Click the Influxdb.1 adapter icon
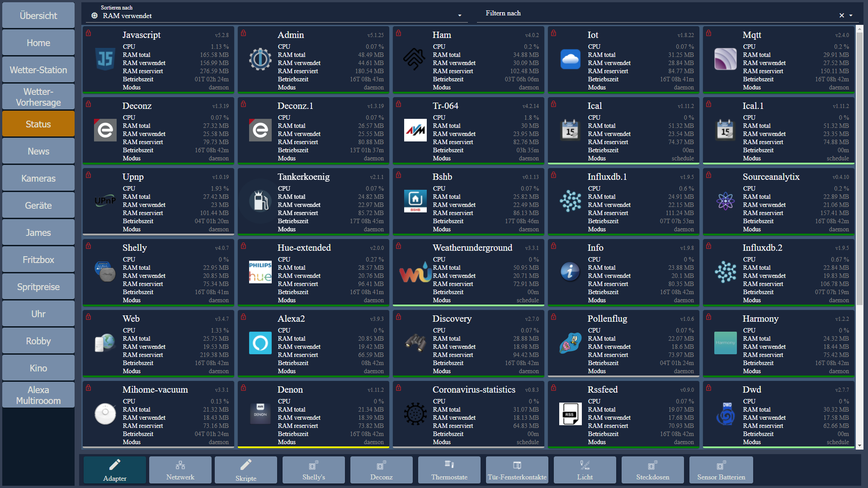 [x=571, y=201]
